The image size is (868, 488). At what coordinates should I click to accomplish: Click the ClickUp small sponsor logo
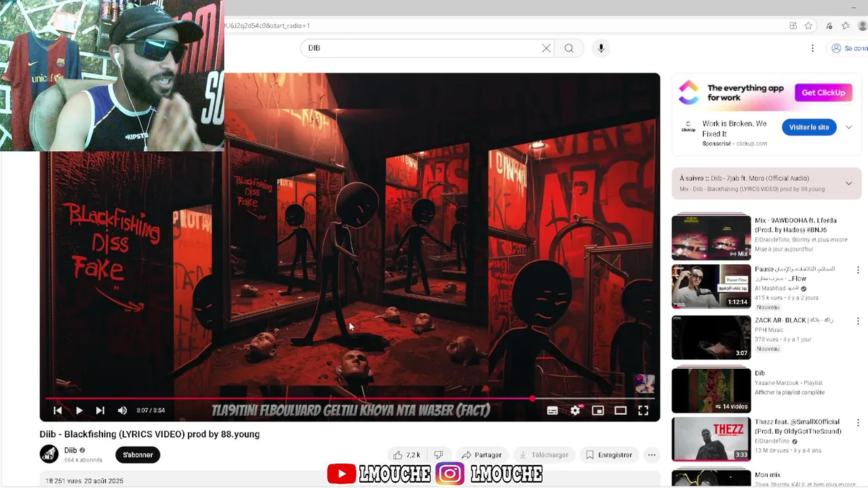688,127
